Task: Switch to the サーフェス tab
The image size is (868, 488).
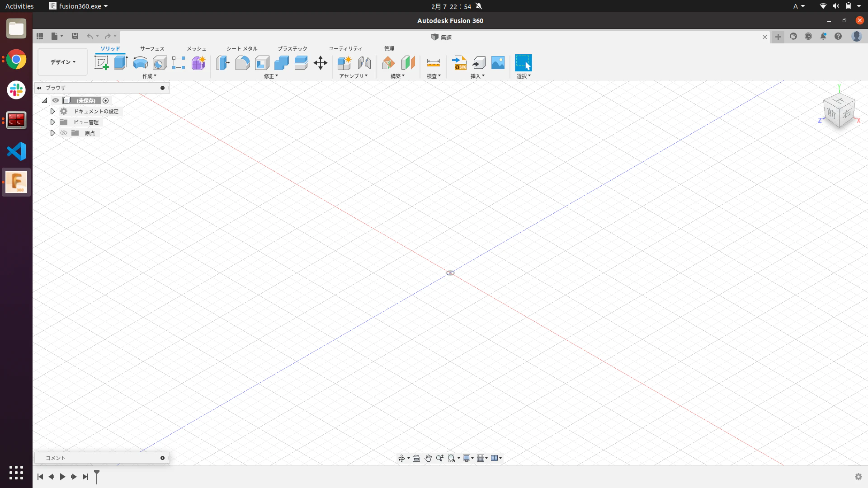Action: (x=152, y=48)
